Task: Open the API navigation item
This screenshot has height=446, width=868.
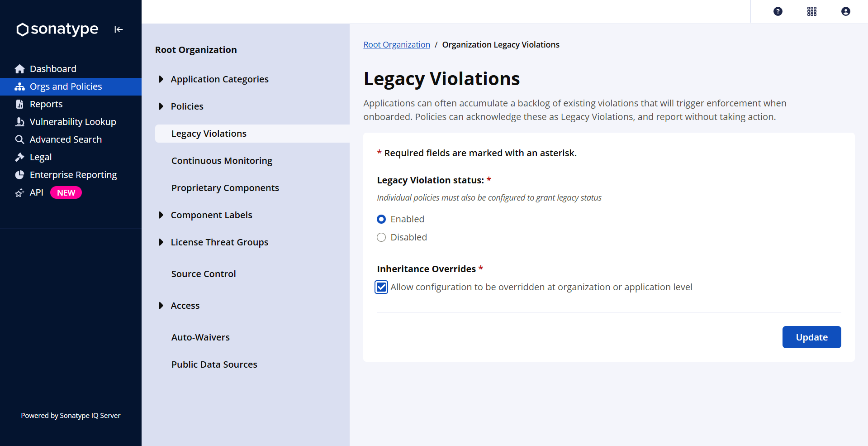Action: click(71, 192)
